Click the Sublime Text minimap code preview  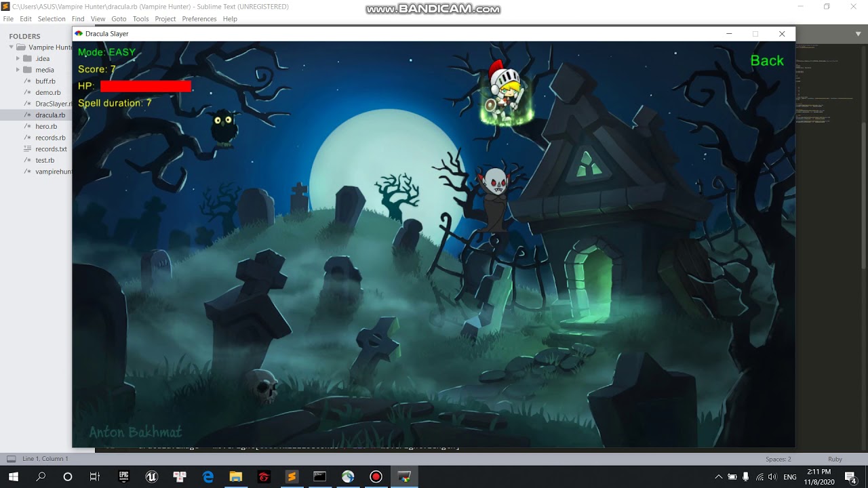point(824,85)
